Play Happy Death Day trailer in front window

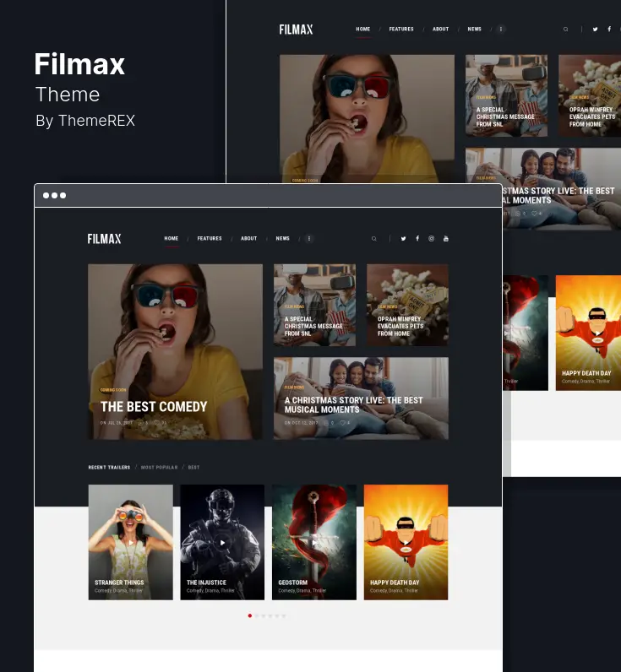click(406, 543)
